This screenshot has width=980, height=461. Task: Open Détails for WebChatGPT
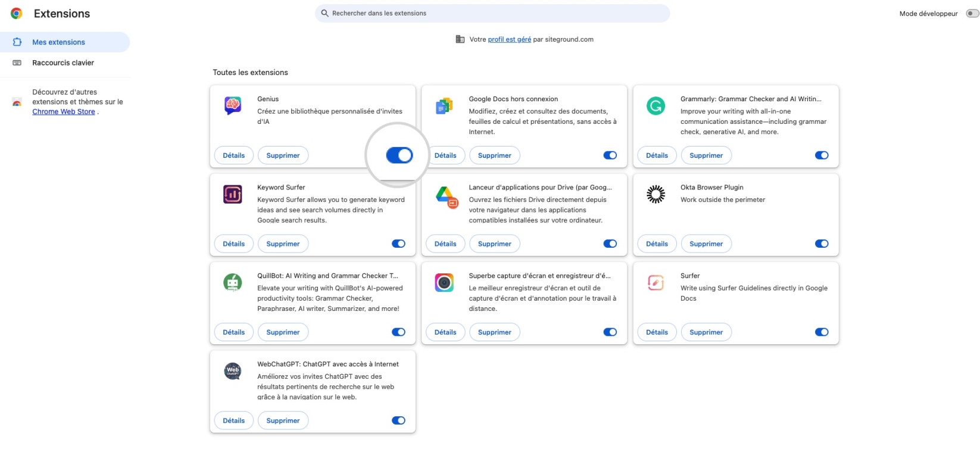(234, 420)
